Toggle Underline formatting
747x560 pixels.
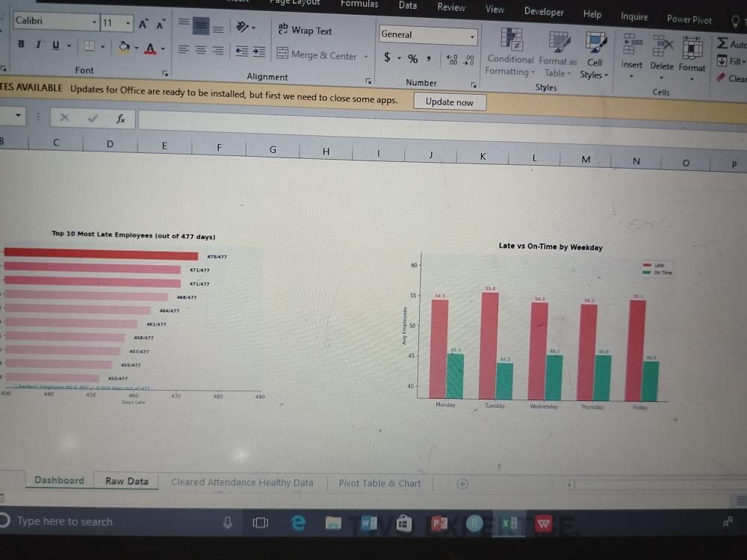[x=56, y=46]
